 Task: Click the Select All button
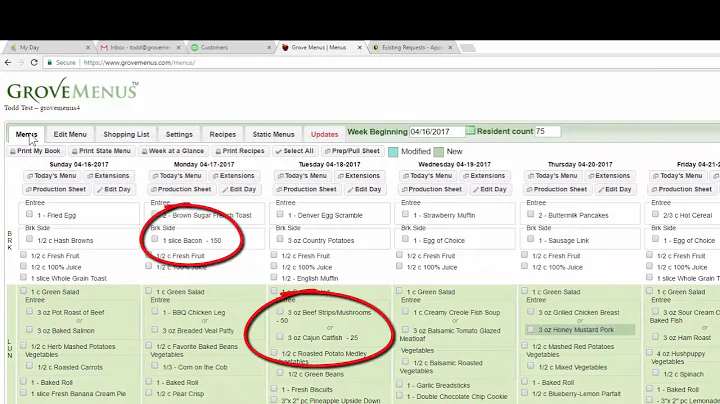tap(294, 151)
